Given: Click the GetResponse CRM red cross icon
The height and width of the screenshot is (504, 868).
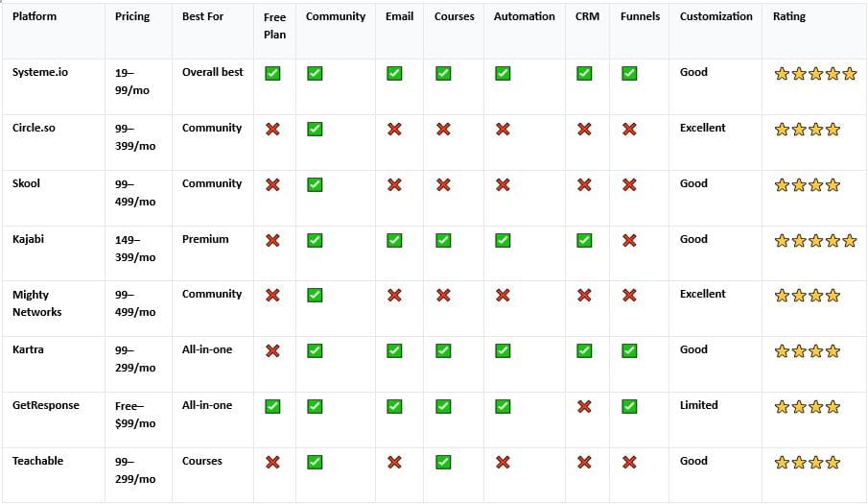Looking at the screenshot, I should pos(584,407).
